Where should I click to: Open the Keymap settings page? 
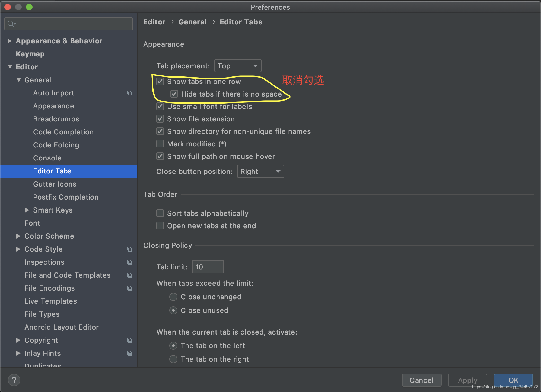click(x=30, y=54)
